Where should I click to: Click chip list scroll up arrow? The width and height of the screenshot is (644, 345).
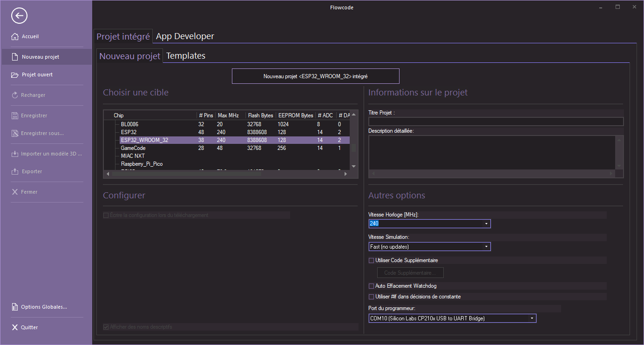coord(353,115)
